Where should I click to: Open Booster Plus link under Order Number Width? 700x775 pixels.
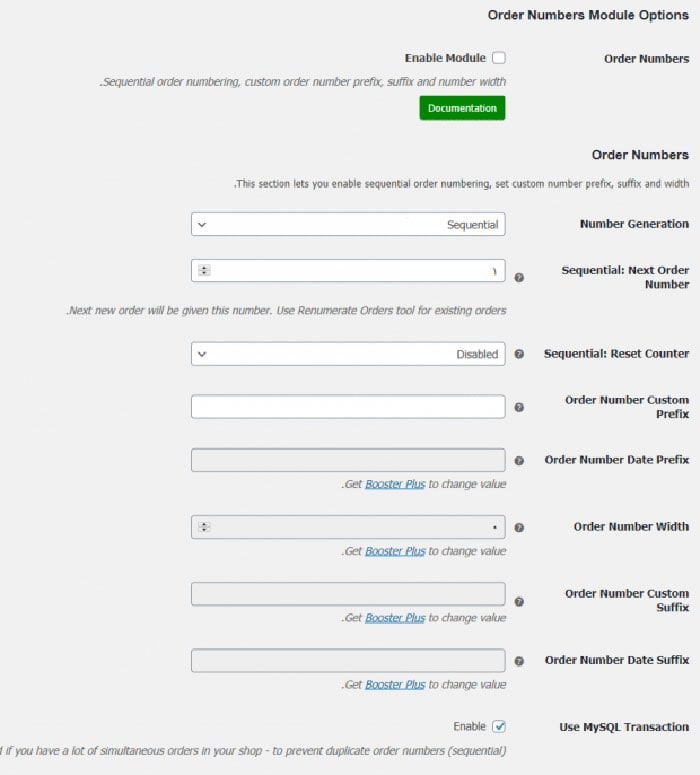coord(395,551)
